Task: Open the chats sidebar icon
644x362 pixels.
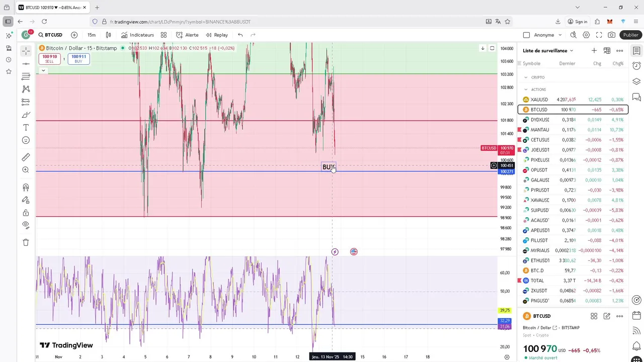Action: pos(636,97)
